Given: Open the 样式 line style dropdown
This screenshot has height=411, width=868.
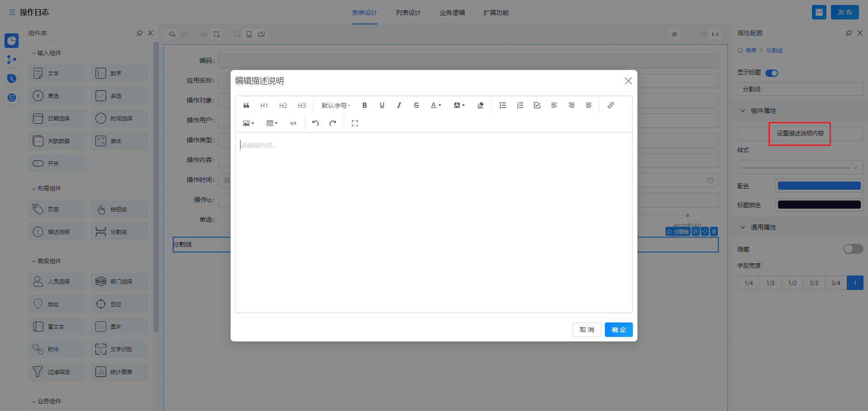Looking at the screenshot, I should click(800, 167).
